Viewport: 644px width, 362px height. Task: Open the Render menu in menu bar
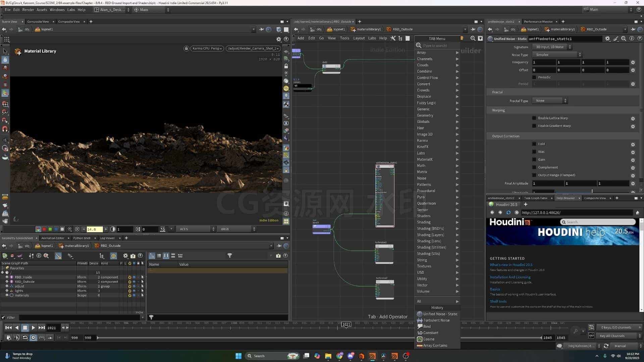(28, 10)
